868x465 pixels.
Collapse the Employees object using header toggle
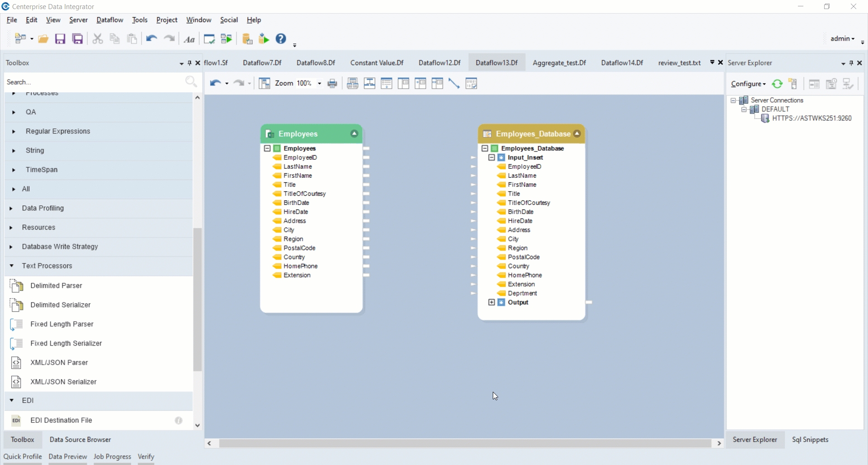354,134
